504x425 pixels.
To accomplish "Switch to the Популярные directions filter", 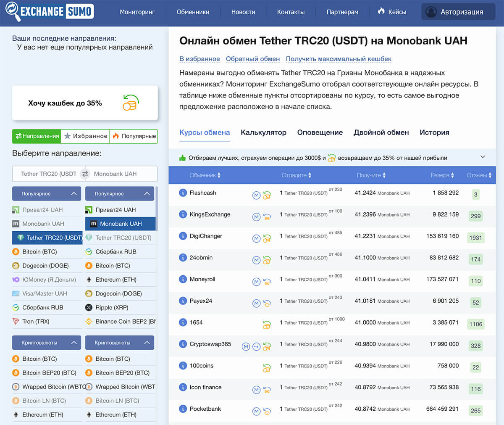I will tap(134, 136).
